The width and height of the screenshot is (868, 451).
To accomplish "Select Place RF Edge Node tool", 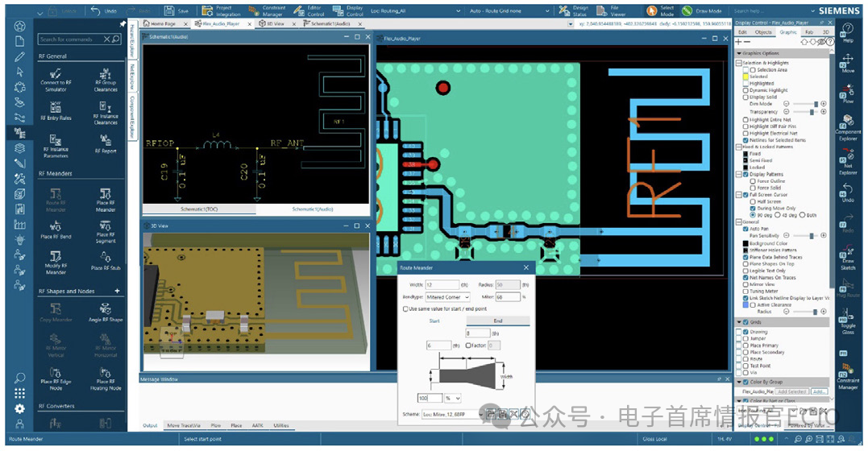I will 56,379.
